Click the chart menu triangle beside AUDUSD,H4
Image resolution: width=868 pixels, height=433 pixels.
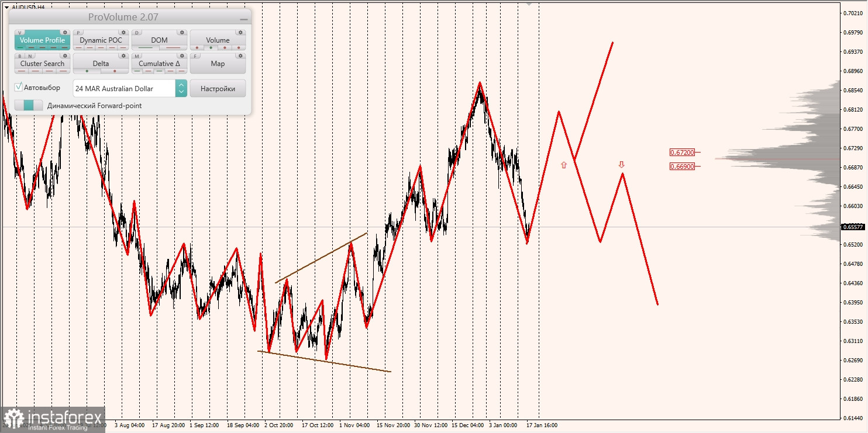coord(6,7)
